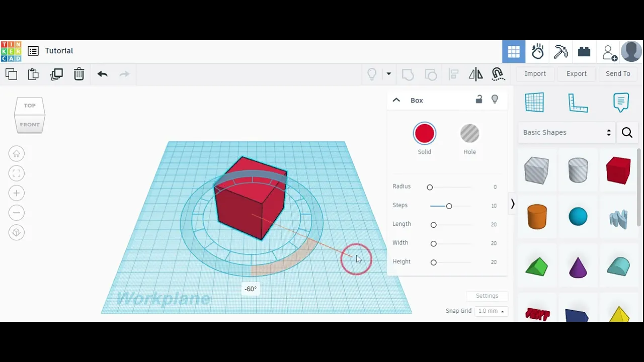Viewport: 644px width, 362px height.
Task: Click the Width slider handle
Action: point(433,243)
